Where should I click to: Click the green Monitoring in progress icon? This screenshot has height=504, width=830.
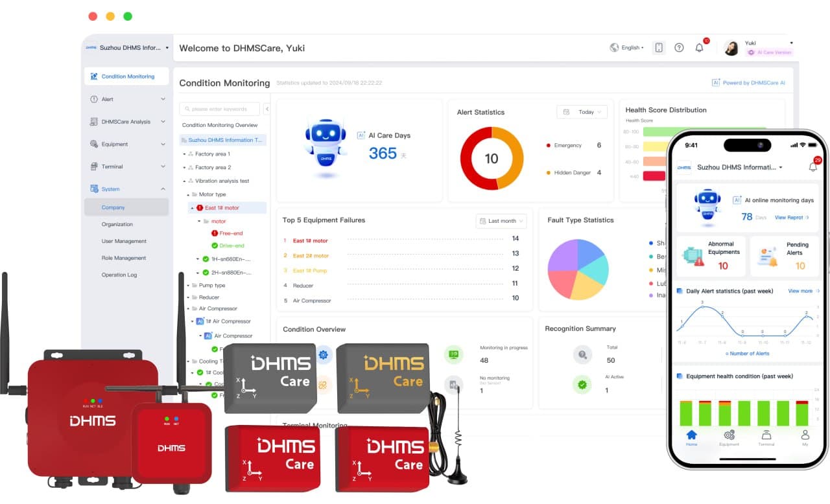(x=454, y=354)
